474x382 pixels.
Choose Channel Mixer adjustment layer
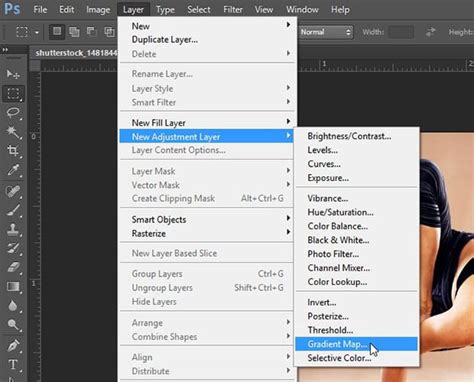[356, 268]
